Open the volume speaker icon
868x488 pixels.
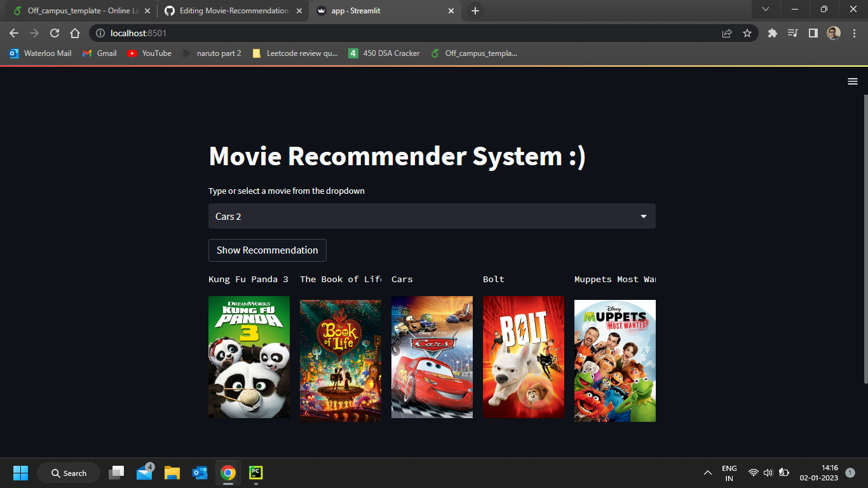pyautogui.click(x=768, y=473)
